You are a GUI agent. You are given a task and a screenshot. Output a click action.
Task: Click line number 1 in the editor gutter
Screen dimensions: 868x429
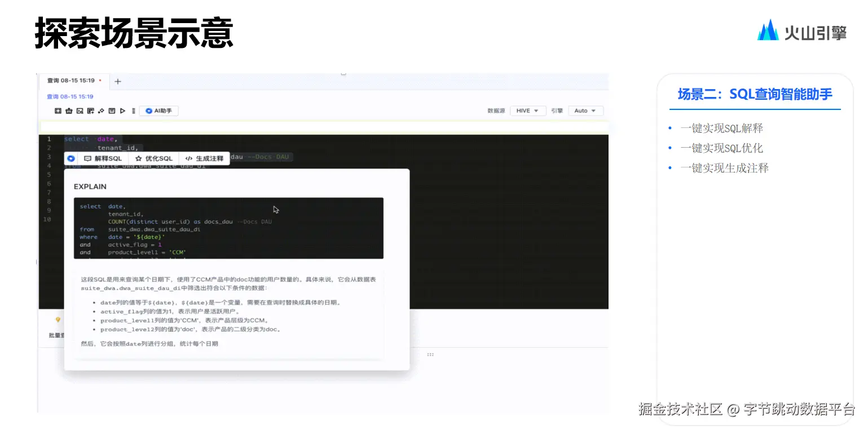pyautogui.click(x=49, y=139)
